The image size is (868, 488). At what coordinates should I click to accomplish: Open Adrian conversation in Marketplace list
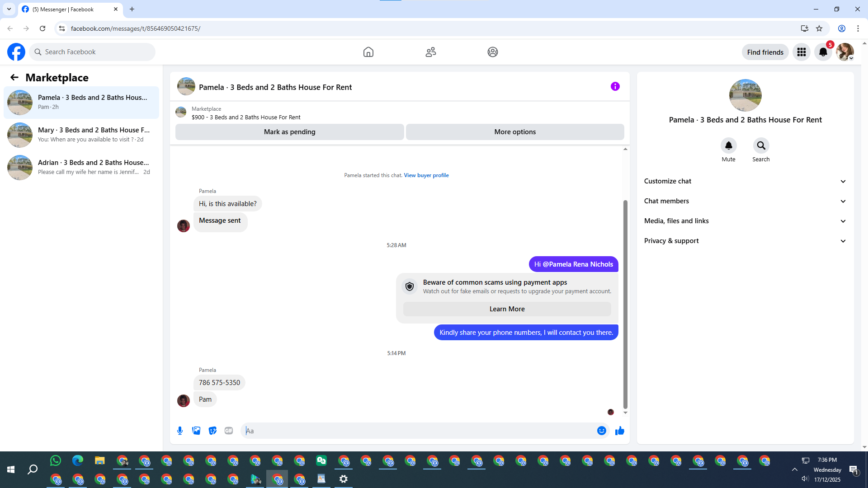pyautogui.click(x=81, y=168)
